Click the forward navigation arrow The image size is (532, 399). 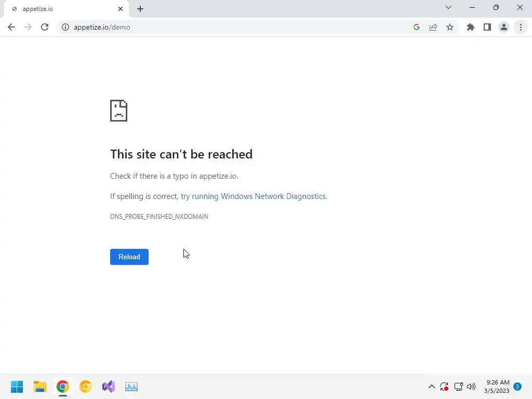pyautogui.click(x=28, y=27)
